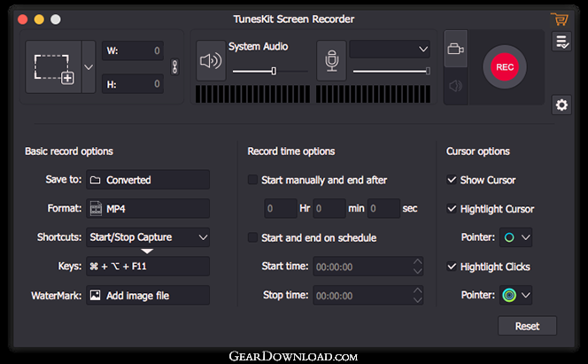Open the Hightlight Clicks pointer color dropdown
588x364 pixels.
point(516,296)
